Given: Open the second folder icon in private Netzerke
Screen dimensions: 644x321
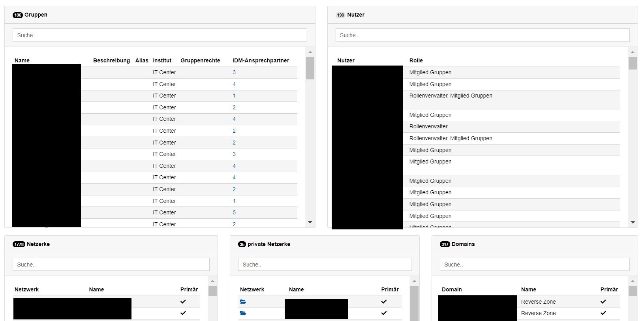Looking at the screenshot, I should pos(243,313).
